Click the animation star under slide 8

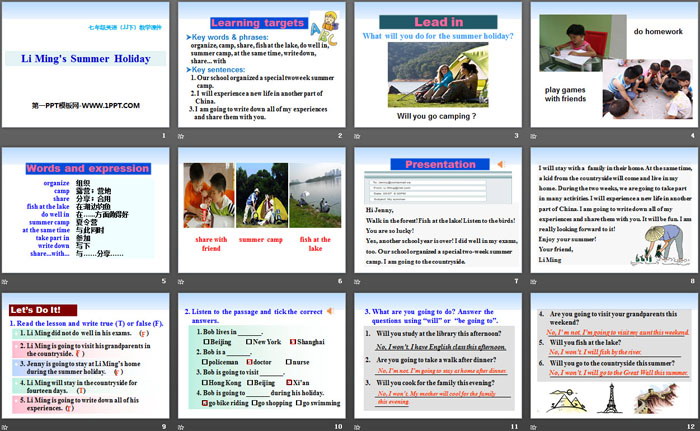533,281
